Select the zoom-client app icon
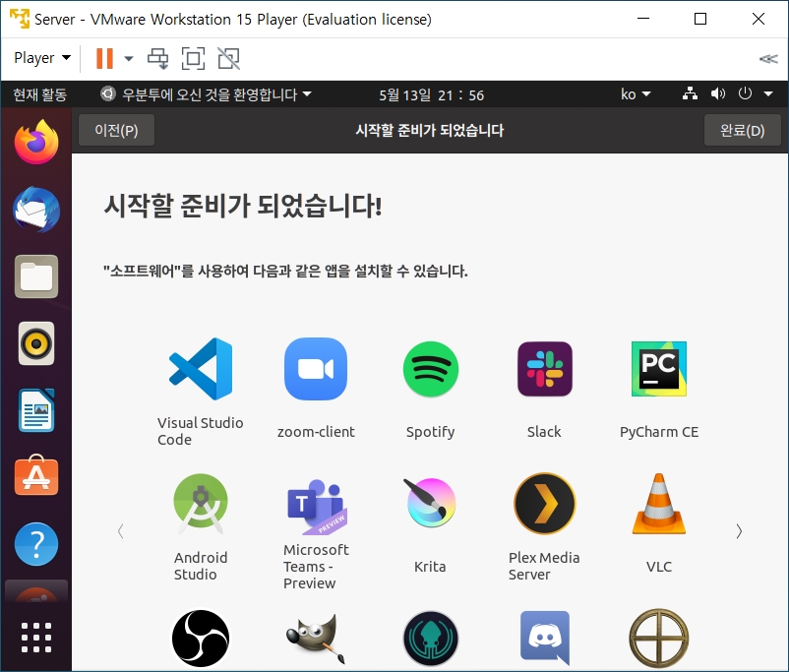 pos(316,369)
